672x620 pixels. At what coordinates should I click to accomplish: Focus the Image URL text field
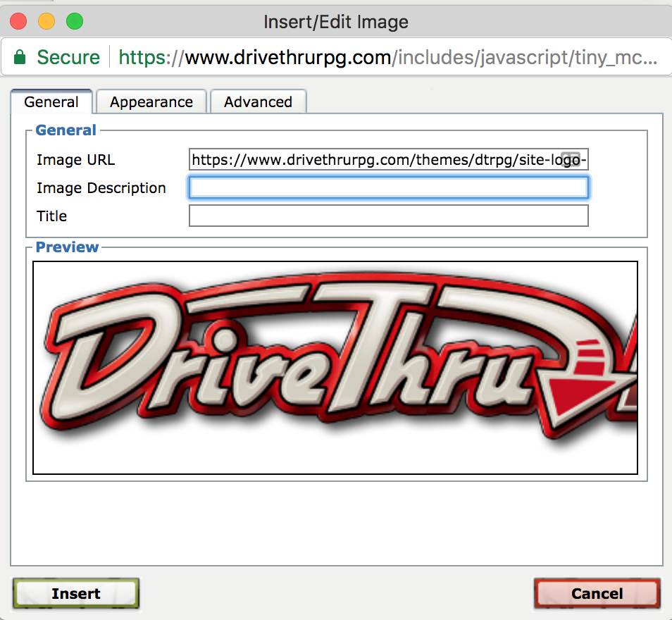pos(373,160)
